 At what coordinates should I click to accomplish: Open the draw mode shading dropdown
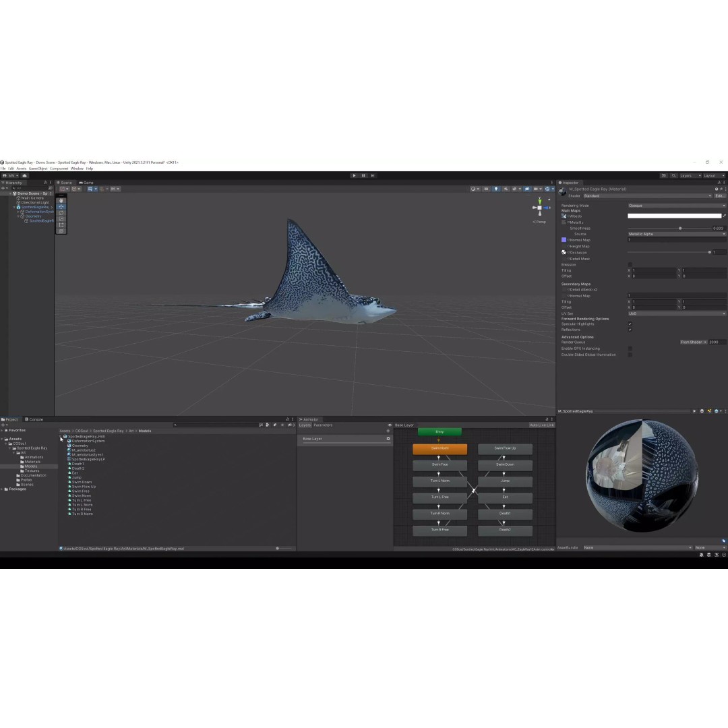[x=475, y=189]
